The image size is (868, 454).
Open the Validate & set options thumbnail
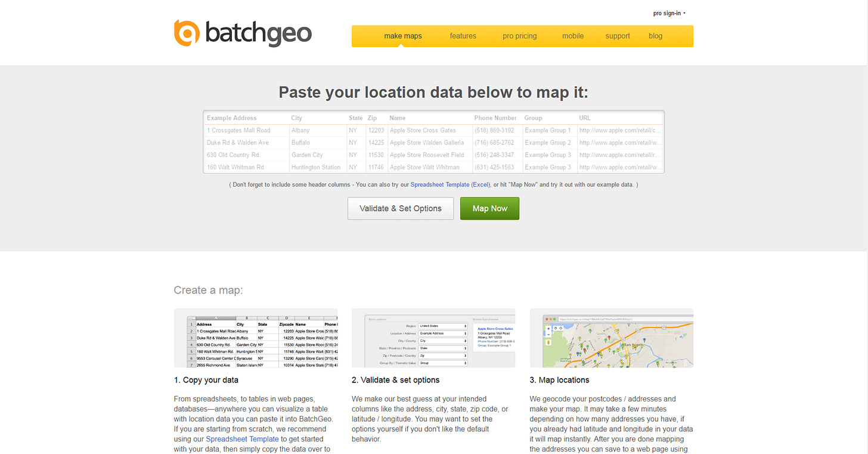click(x=433, y=338)
